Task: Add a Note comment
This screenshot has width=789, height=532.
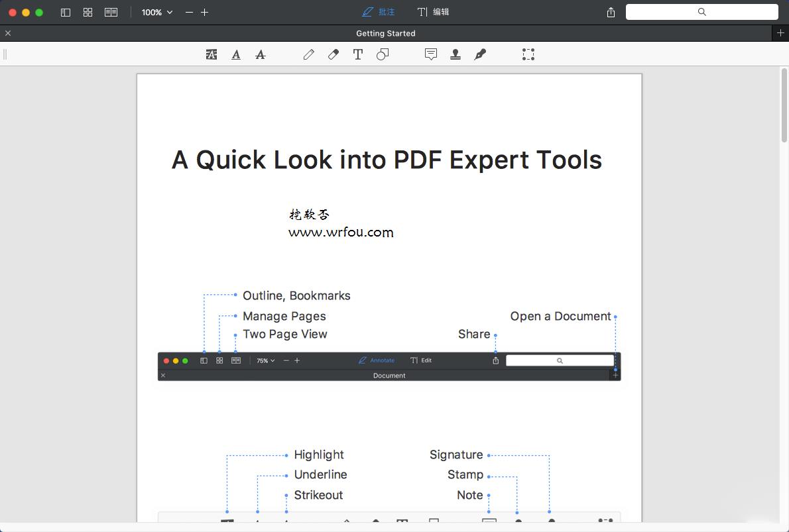Action: click(431, 55)
